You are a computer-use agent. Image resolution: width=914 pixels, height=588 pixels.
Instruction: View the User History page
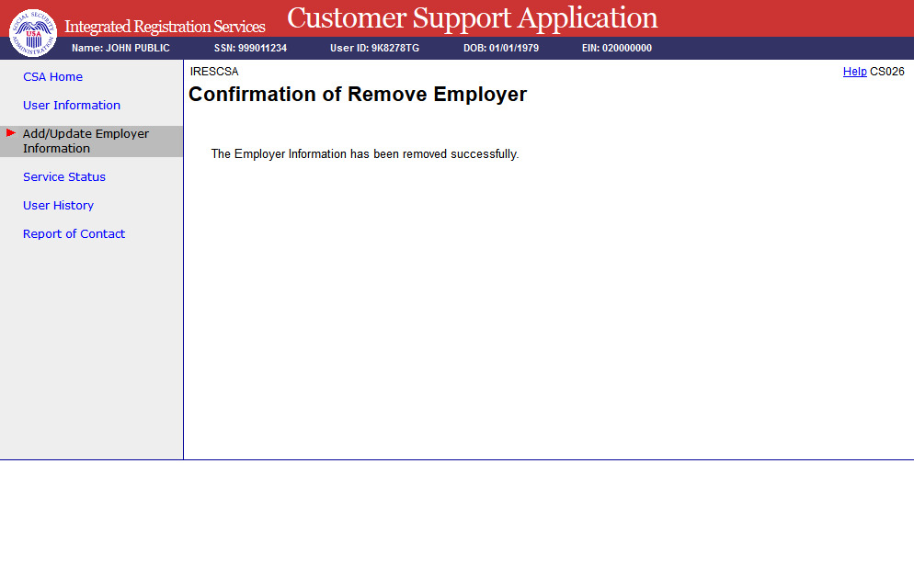coord(58,206)
